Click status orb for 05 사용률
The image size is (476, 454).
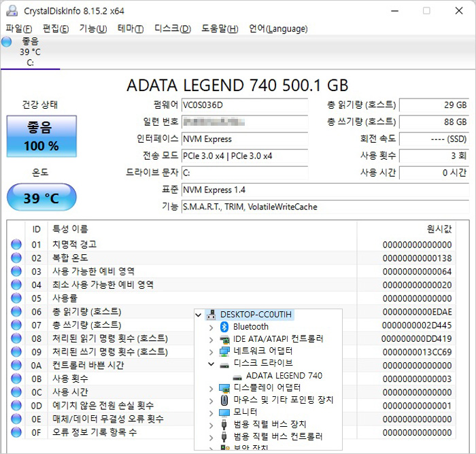tap(16, 298)
